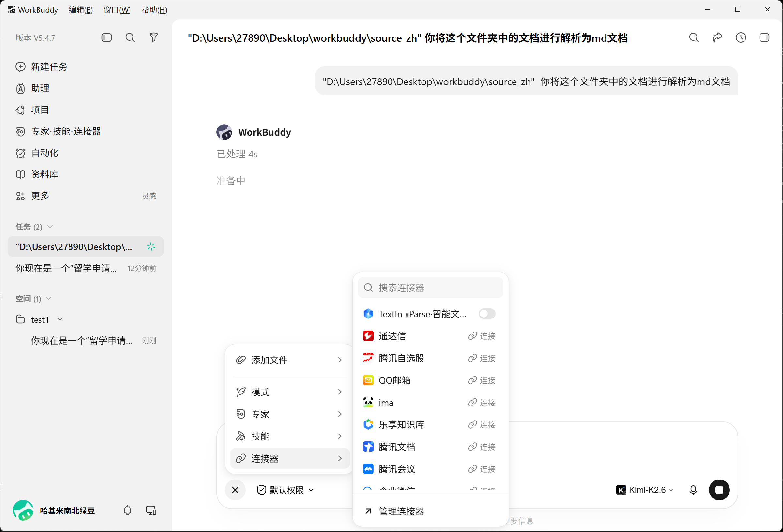The image size is (783, 532).
Task: Open the Kimi-K2.6 model selector
Action: click(x=645, y=490)
